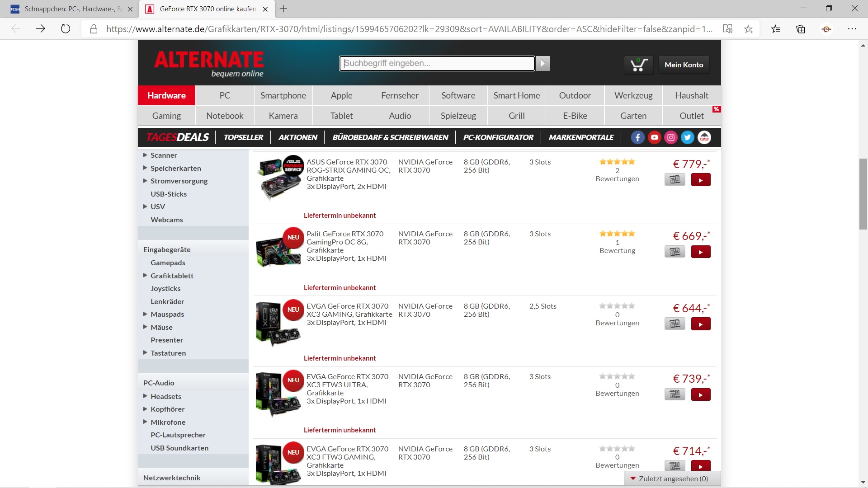Click the search submit arrow button
This screenshot has width=868, height=488.
(543, 64)
